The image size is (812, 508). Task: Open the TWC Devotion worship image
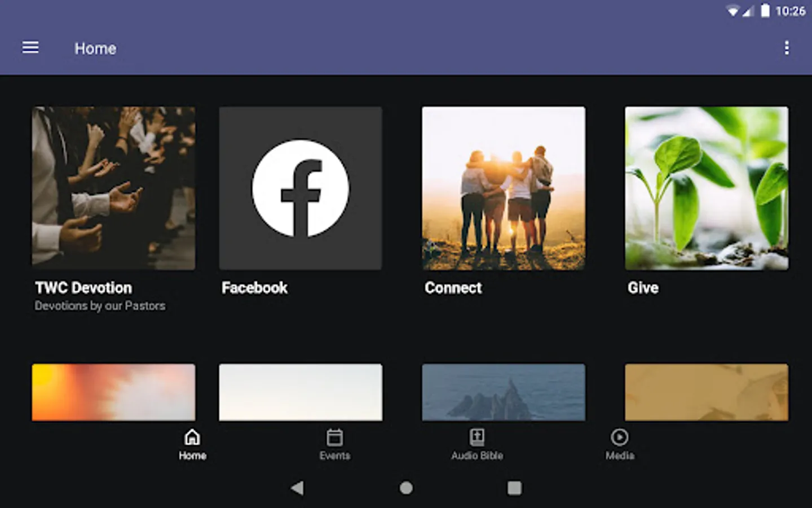[114, 189]
